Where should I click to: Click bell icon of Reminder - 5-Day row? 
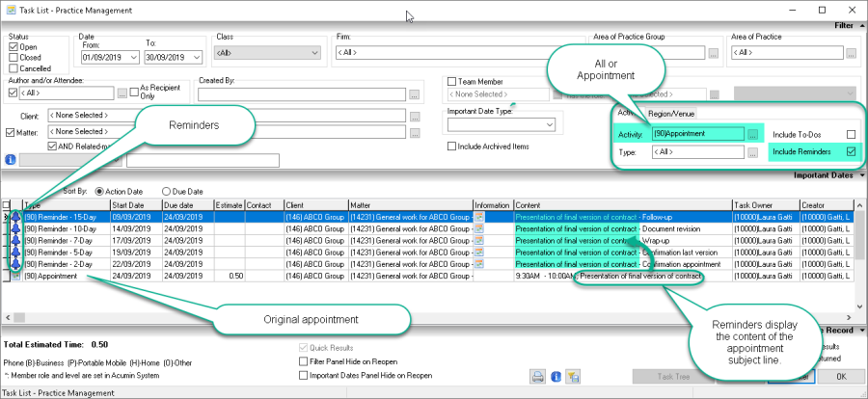coord(16,253)
